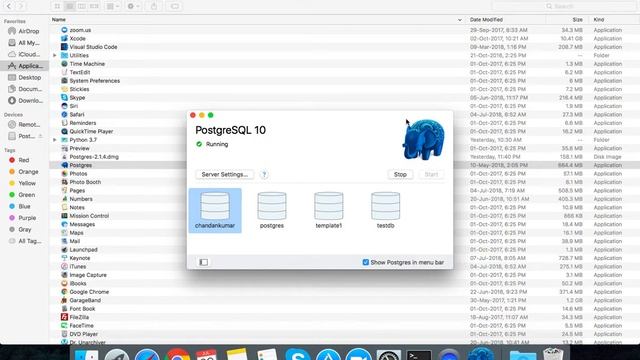The width and height of the screenshot is (640, 360).
Task: Go back in the Finder window
Action: coord(9,6)
